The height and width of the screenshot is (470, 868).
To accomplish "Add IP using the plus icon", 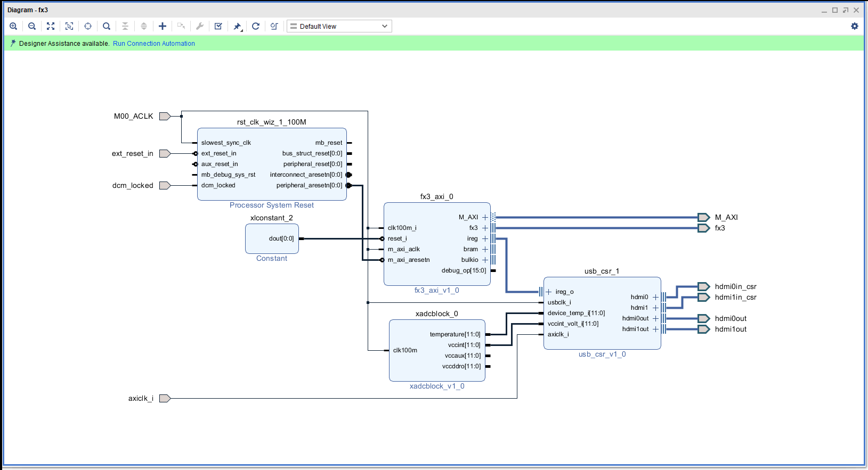I will pyautogui.click(x=163, y=26).
